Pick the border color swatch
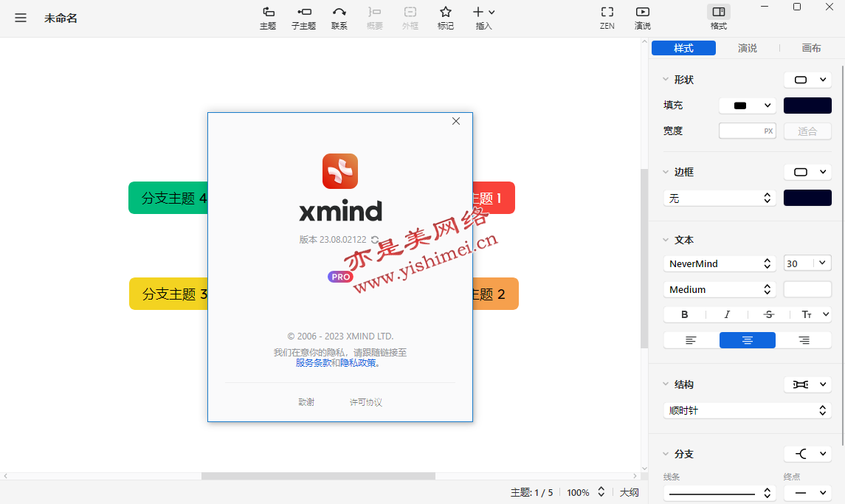Image resolution: width=845 pixels, height=504 pixels. point(807,198)
